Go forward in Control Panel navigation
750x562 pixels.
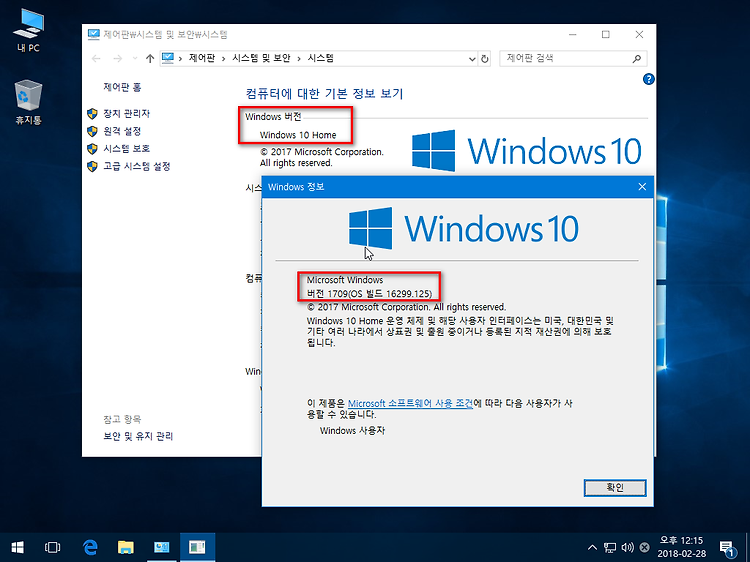pyautogui.click(x=118, y=58)
